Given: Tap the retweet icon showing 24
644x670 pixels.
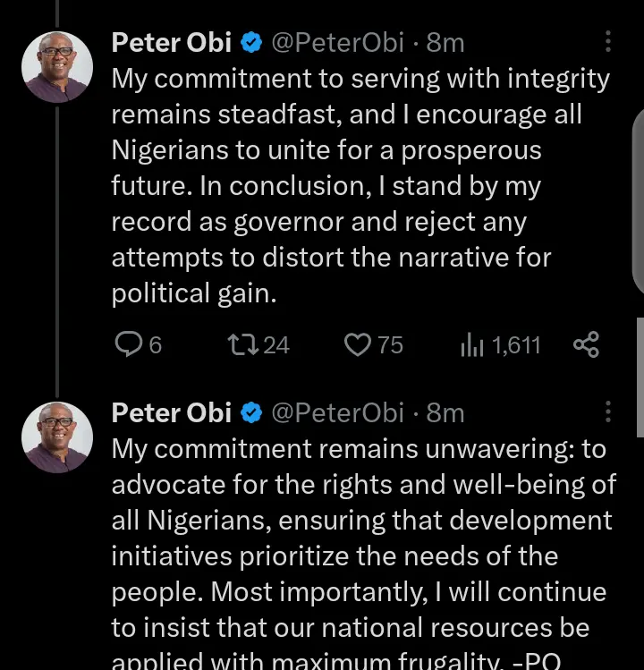Looking at the screenshot, I should coord(242,344).
